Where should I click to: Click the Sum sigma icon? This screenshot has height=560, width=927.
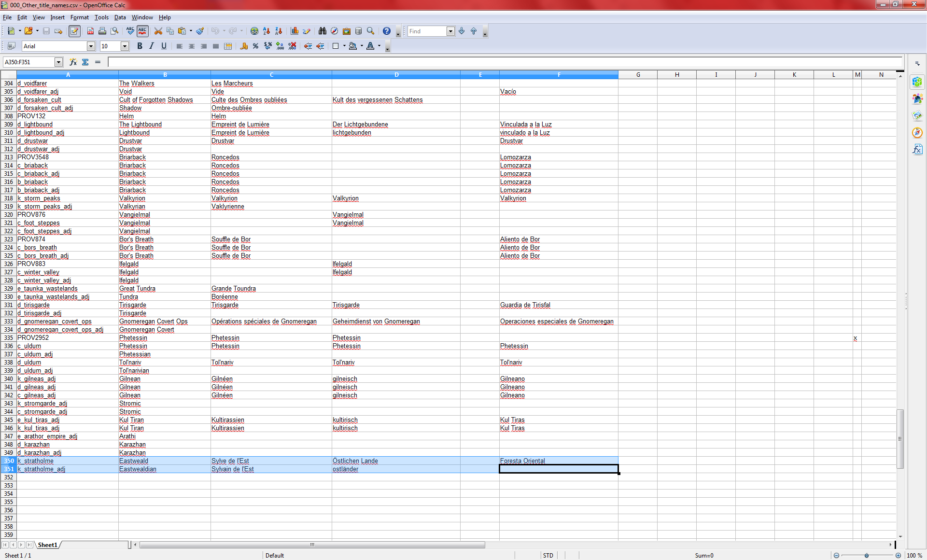tap(85, 62)
